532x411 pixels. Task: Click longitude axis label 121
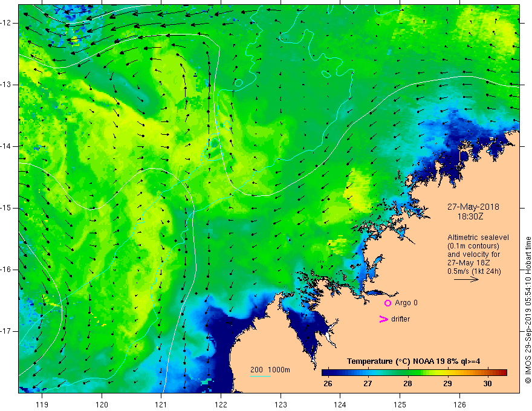161,404
